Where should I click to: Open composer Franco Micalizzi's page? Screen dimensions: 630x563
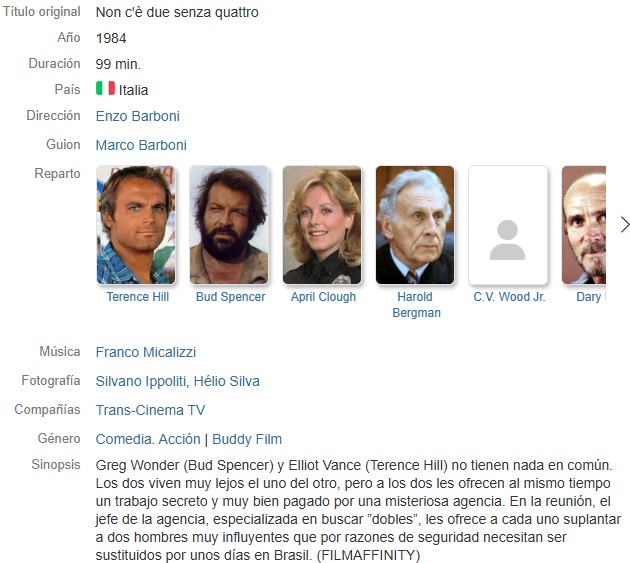point(146,352)
